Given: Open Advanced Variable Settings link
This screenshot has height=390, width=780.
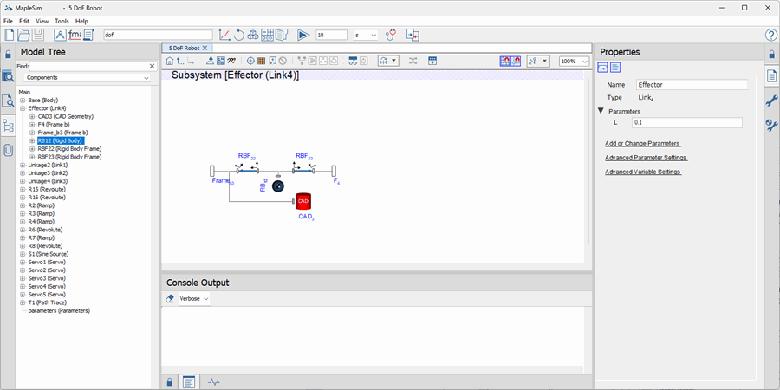Looking at the screenshot, I should 643,172.
